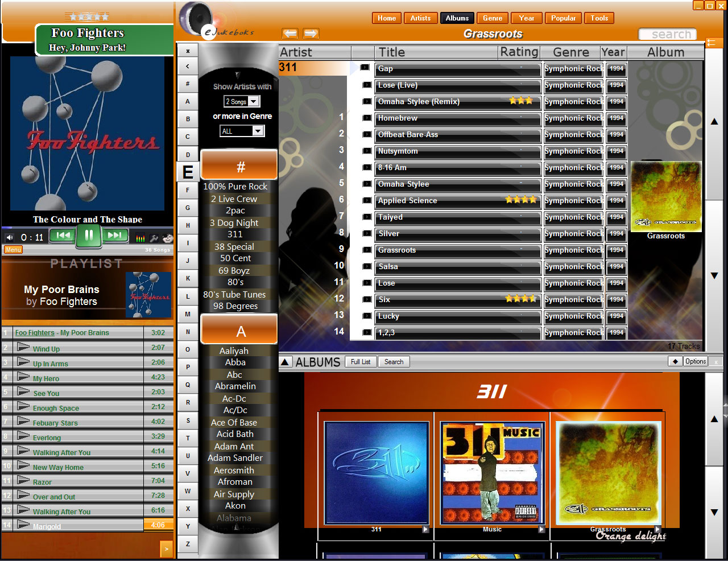Switch to the Artists tab
The height and width of the screenshot is (561, 728).
click(x=420, y=18)
